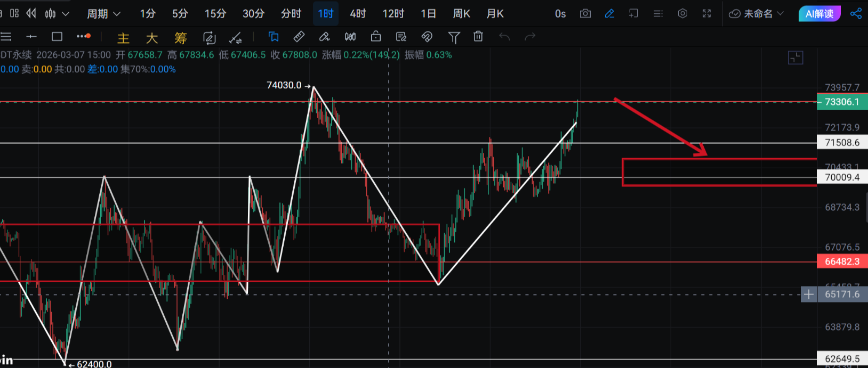This screenshot has width=868, height=368.
Task: Click the AI解读 button
Action: click(819, 14)
